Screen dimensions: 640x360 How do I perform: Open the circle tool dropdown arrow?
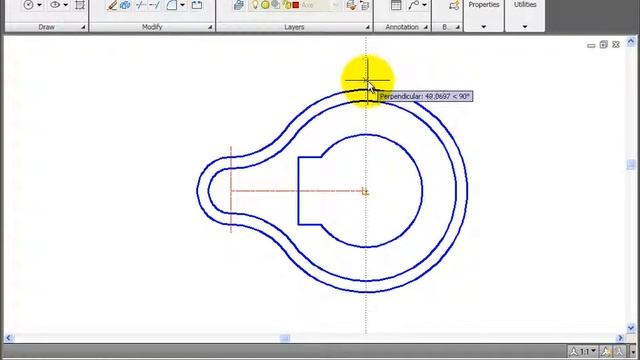(x=40, y=5)
